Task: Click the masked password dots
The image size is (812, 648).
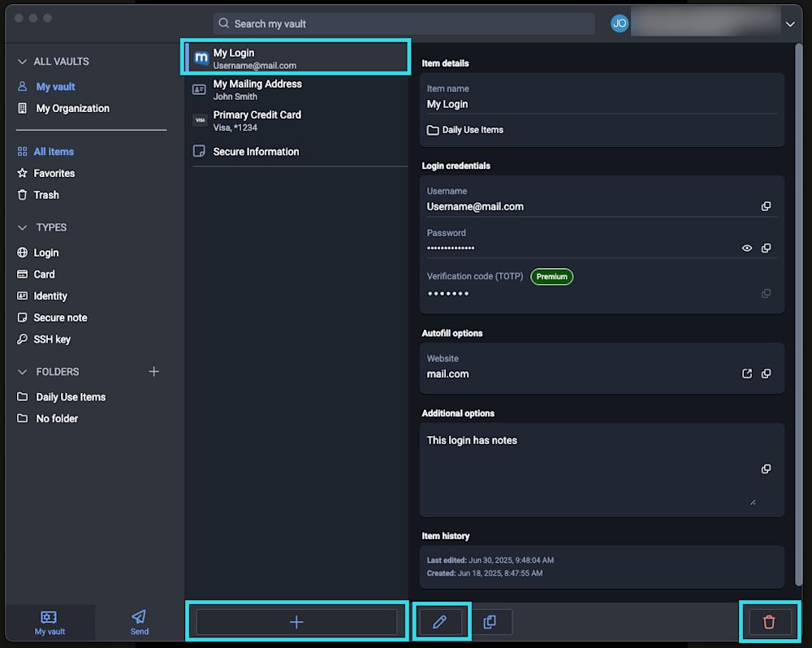Action: 451,248
